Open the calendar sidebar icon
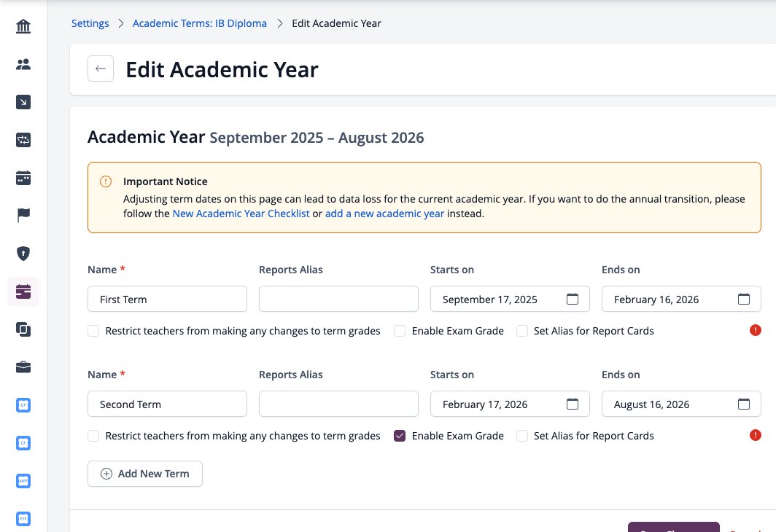776x532 pixels. coord(23,178)
